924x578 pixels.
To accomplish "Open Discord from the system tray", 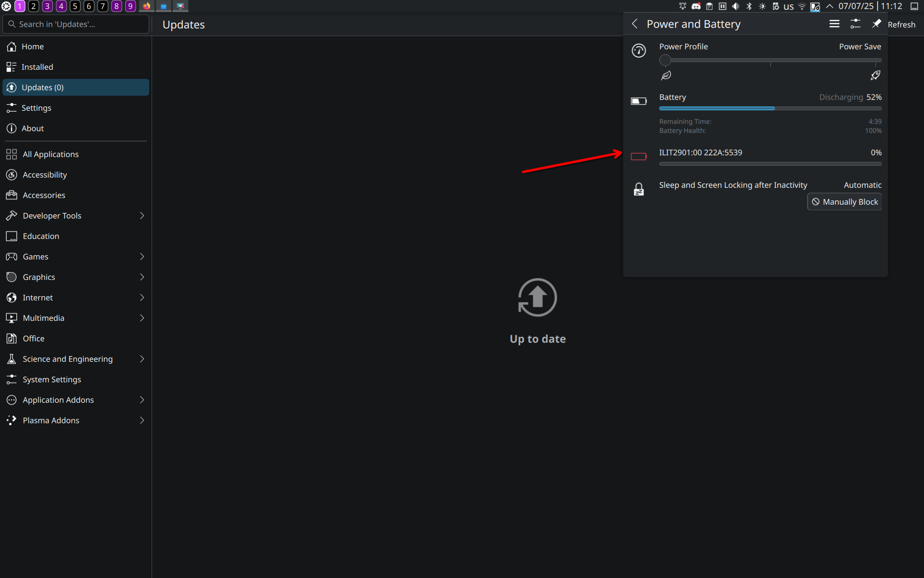I will pos(696,6).
